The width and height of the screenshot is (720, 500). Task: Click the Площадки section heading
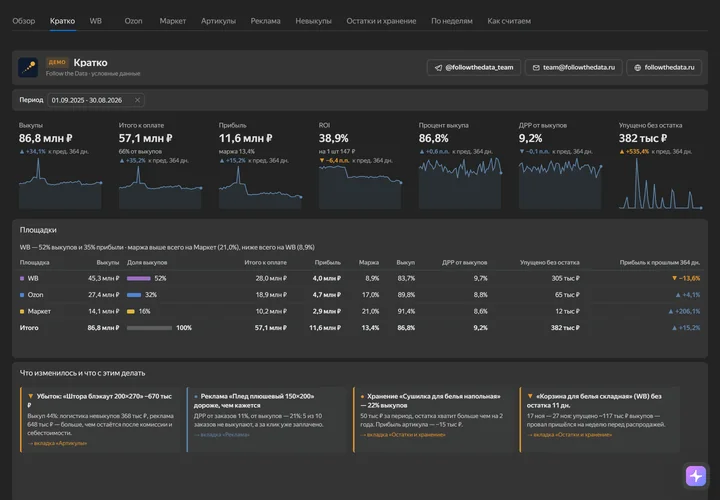tap(38, 230)
